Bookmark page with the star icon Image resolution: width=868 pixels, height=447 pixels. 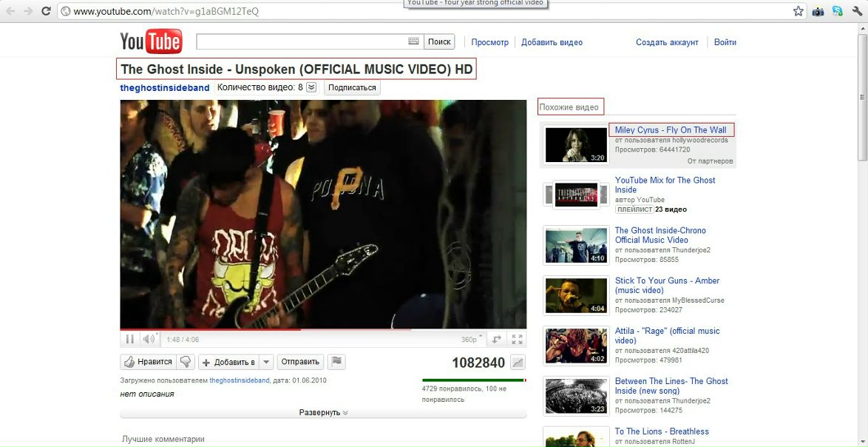coord(799,11)
